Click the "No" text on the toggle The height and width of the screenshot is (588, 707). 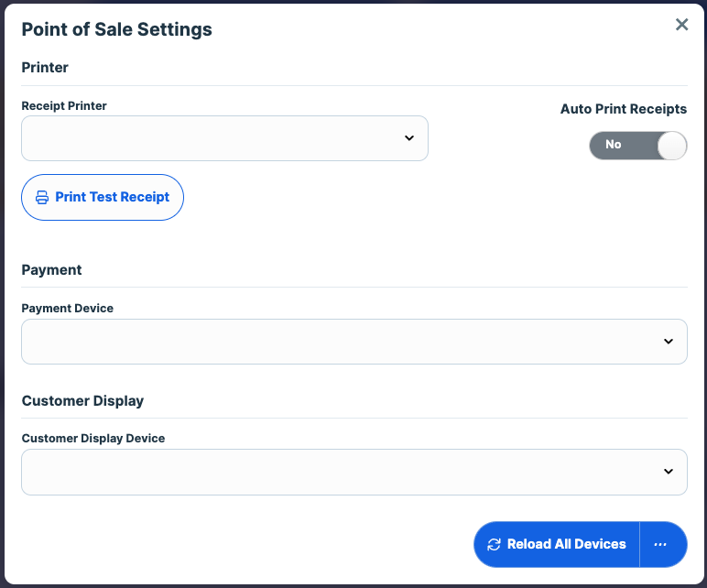coord(614,145)
